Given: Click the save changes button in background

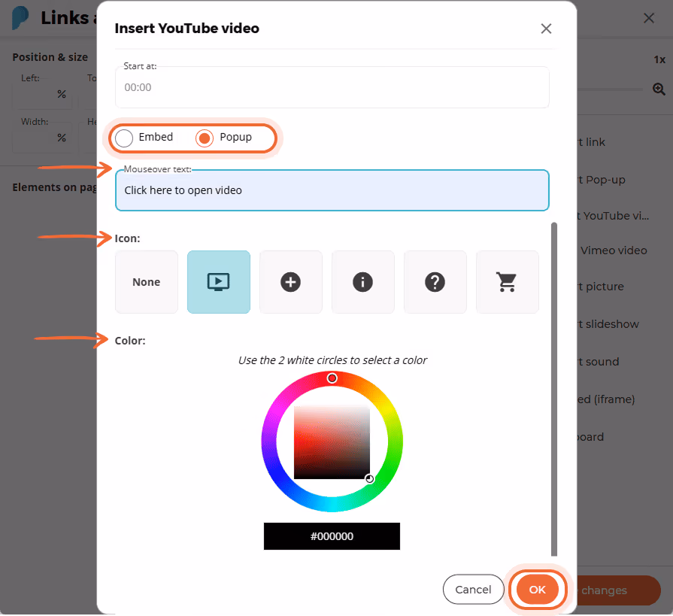Looking at the screenshot, I should [618, 590].
